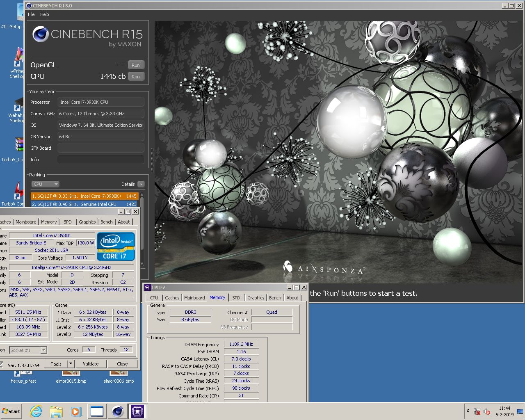Run the CPU benchmark
The height and width of the screenshot is (420, 525).
(136, 77)
